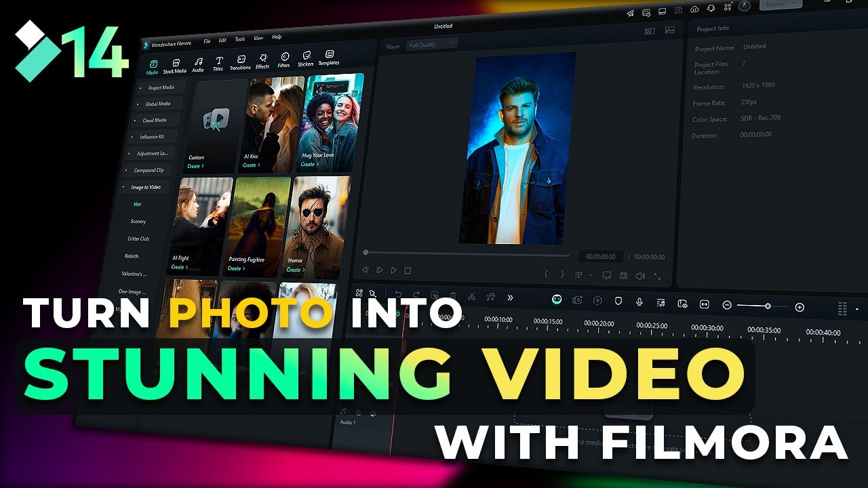Step back one frame in player
The width and height of the screenshot is (868, 488).
[365, 270]
